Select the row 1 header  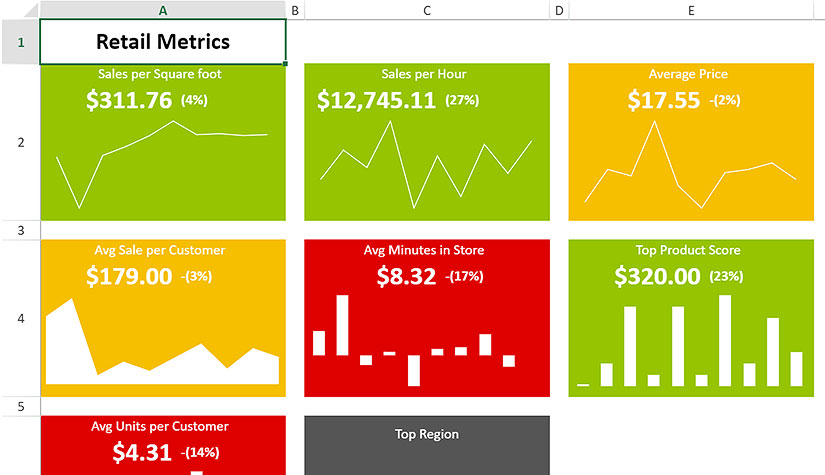tap(20, 42)
